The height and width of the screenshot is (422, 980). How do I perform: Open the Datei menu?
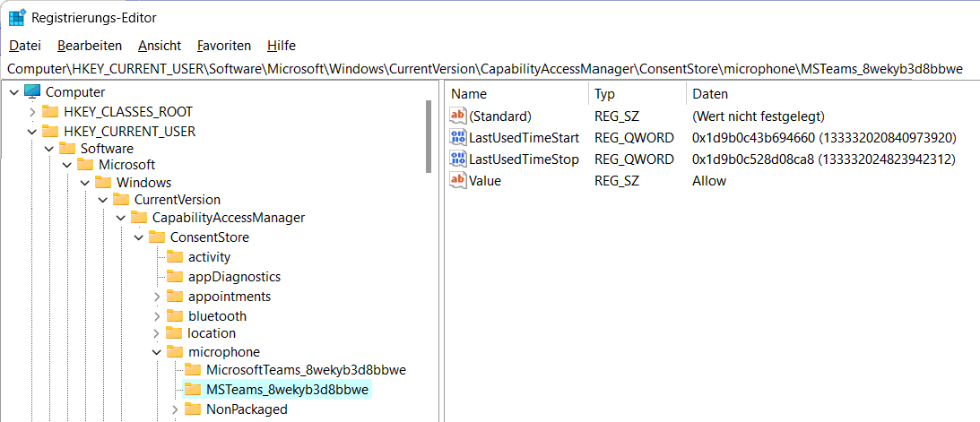point(26,46)
